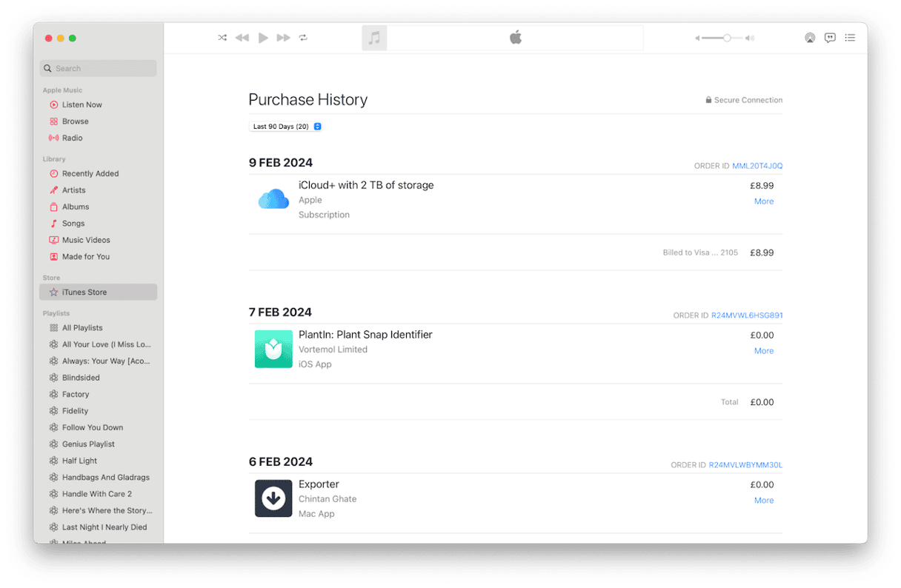901x588 pixels.
Task: Click Vortemol Limited developer name
Action: pos(333,350)
